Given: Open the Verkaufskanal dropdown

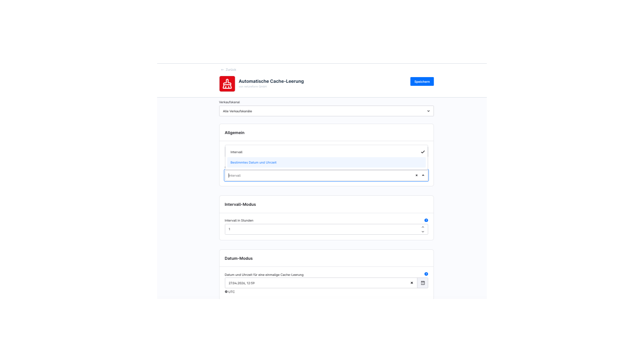Looking at the screenshot, I should coord(326,111).
